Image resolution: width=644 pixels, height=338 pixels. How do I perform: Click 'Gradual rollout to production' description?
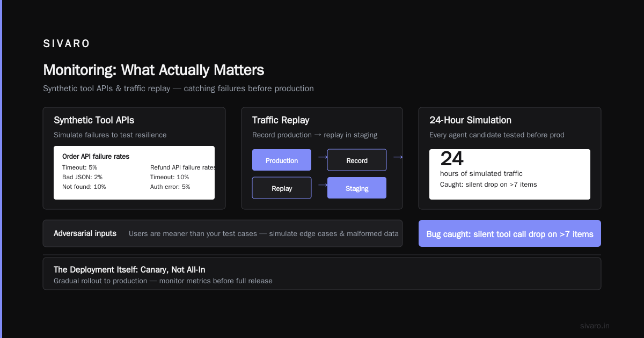[x=163, y=281]
